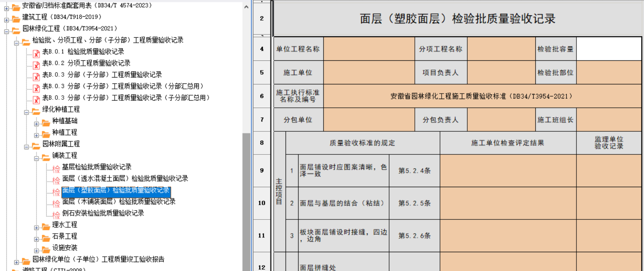Click the 第5.2.4条 clause cell

414,171
